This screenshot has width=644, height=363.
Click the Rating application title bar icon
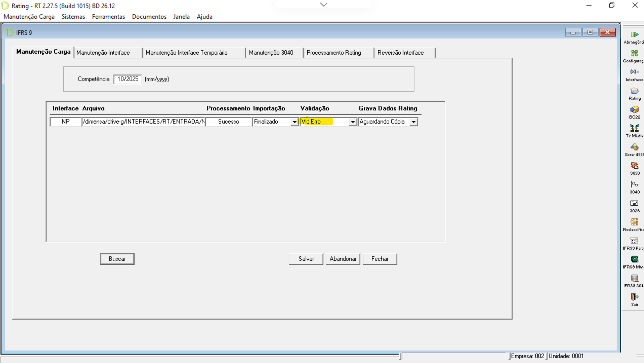(5, 6)
